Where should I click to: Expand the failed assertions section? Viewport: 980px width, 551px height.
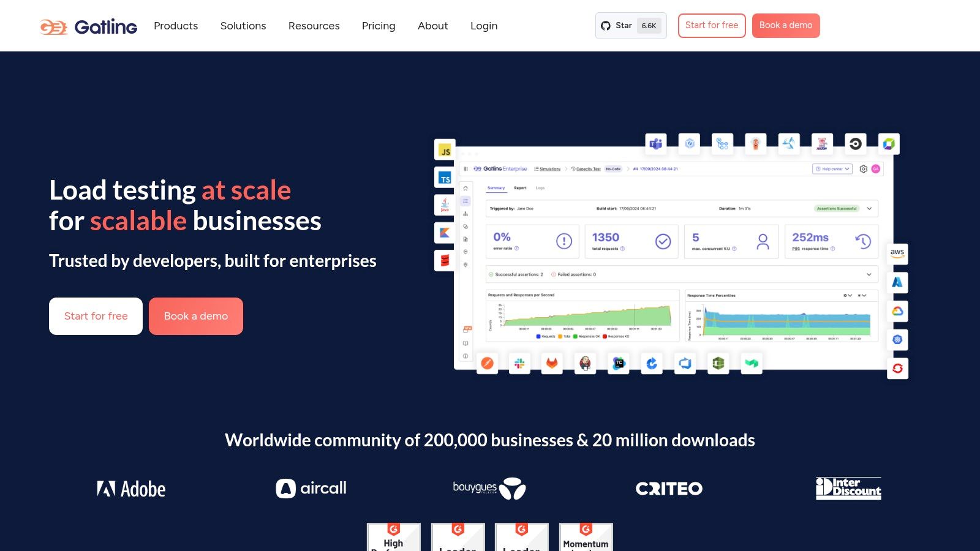[869, 274]
